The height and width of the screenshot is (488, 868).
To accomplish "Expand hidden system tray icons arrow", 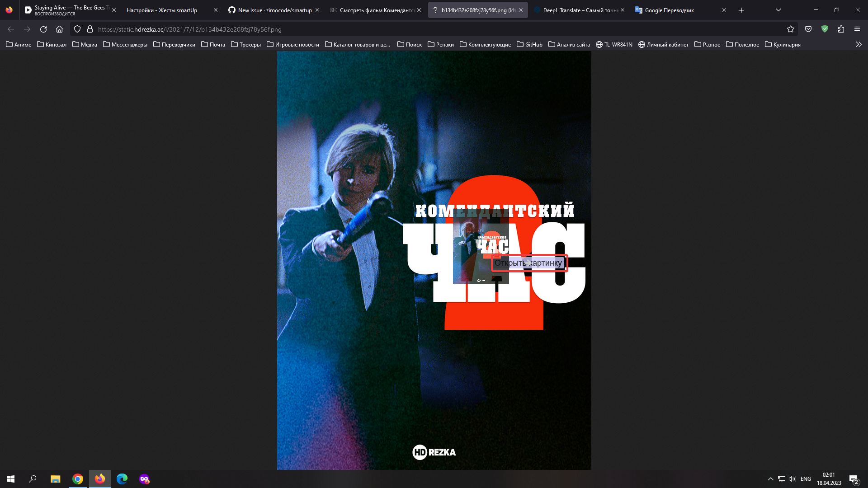I will coord(770,479).
